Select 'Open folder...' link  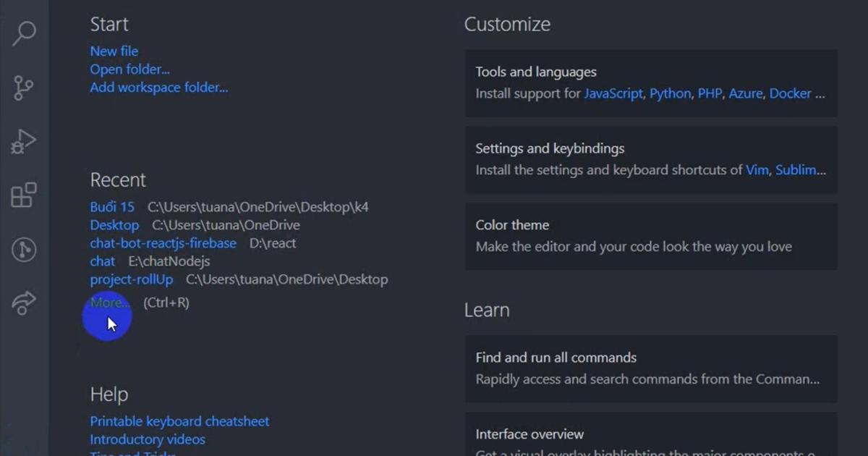click(x=129, y=69)
